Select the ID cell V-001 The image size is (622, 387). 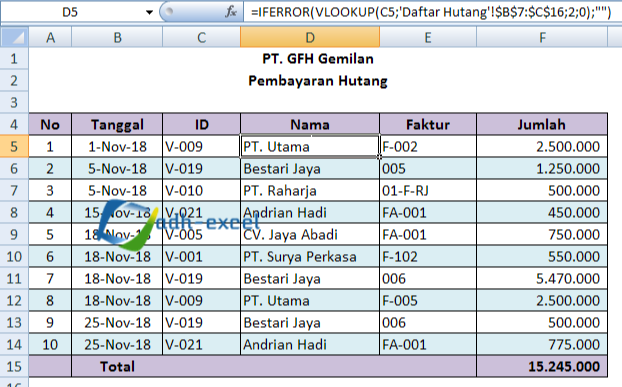(x=202, y=257)
